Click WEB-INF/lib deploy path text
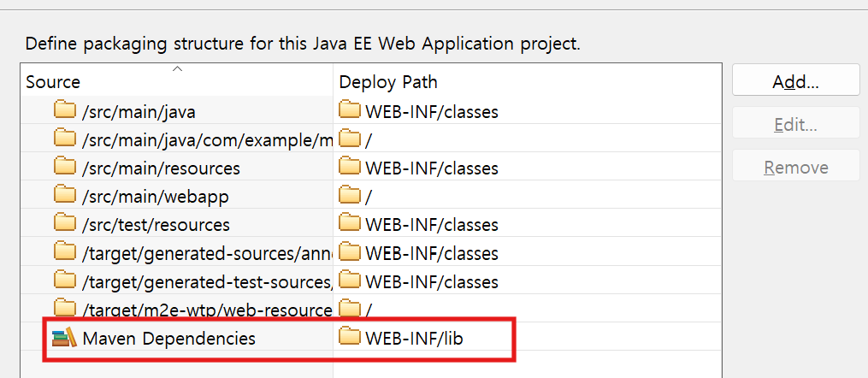 [x=415, y=339]
